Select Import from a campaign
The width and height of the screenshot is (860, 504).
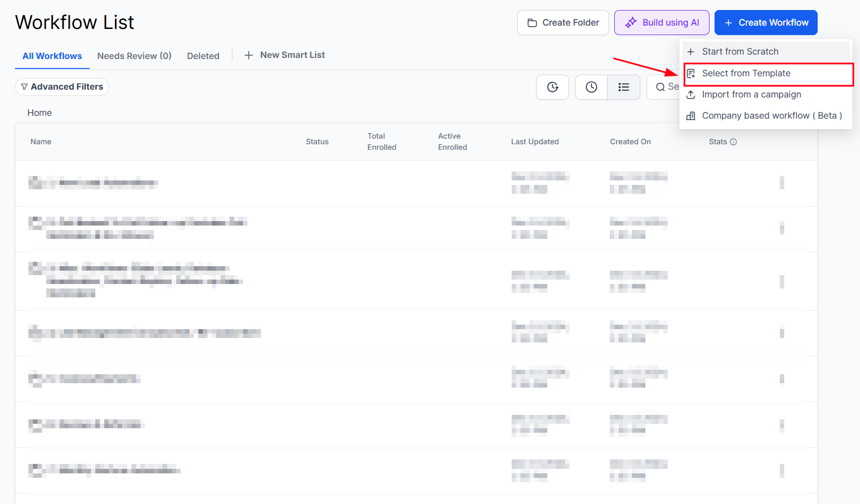point(751,95)
